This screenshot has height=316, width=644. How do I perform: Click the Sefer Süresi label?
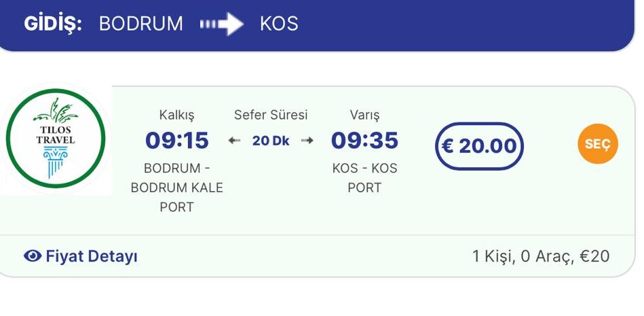[271, 115]
